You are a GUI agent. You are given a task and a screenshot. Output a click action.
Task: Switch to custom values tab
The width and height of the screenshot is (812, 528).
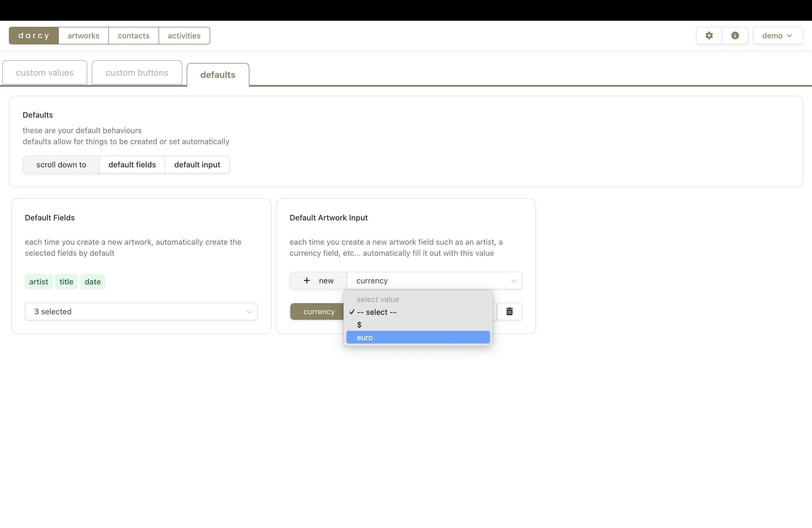(45, 73)
